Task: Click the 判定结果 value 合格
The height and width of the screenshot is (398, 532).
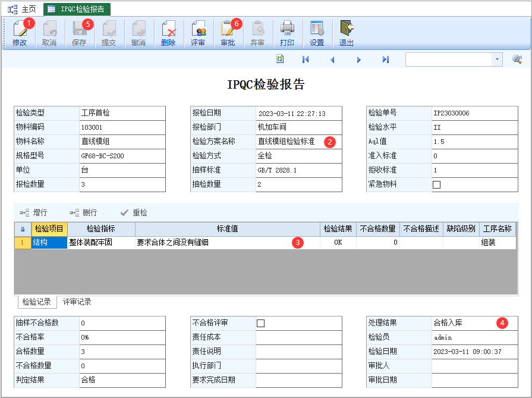Action: point(122,380)
